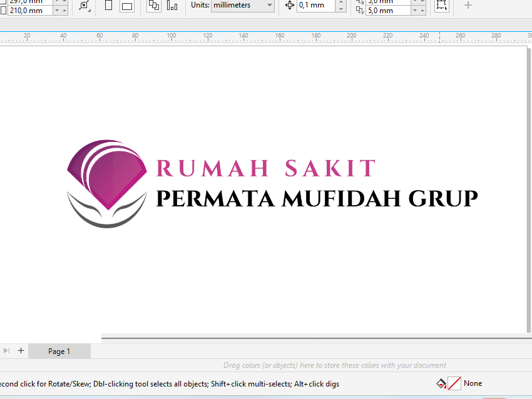Enable treat all objects as filled

442,6
